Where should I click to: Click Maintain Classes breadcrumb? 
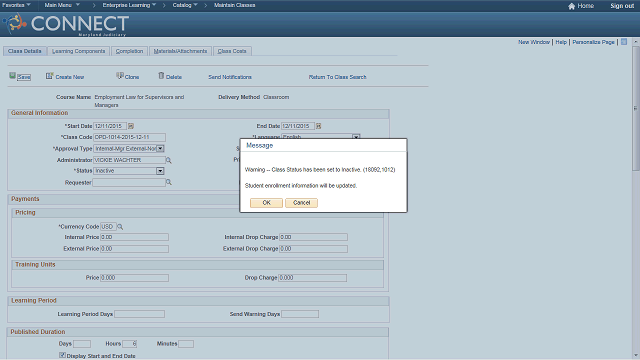[x=235, y=5]
